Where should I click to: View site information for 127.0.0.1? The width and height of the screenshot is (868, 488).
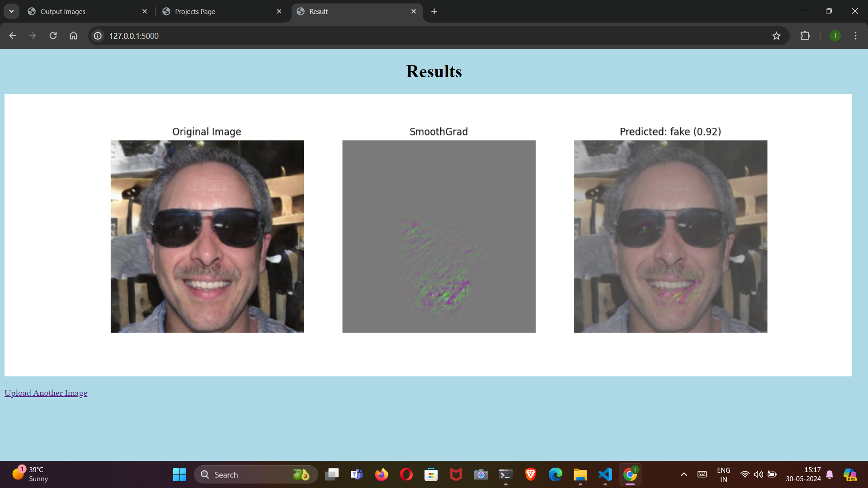tap(97, 36)
